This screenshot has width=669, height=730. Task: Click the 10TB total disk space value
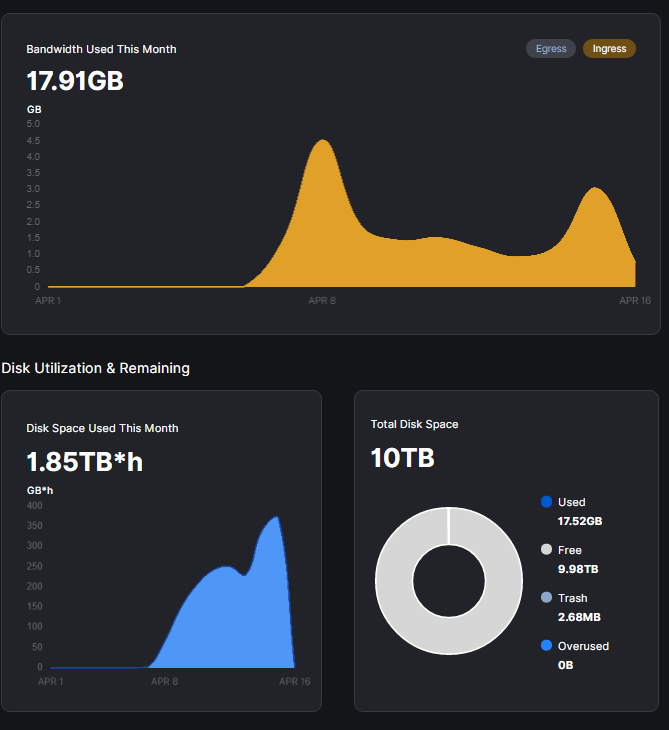click(x=402, y=458)
